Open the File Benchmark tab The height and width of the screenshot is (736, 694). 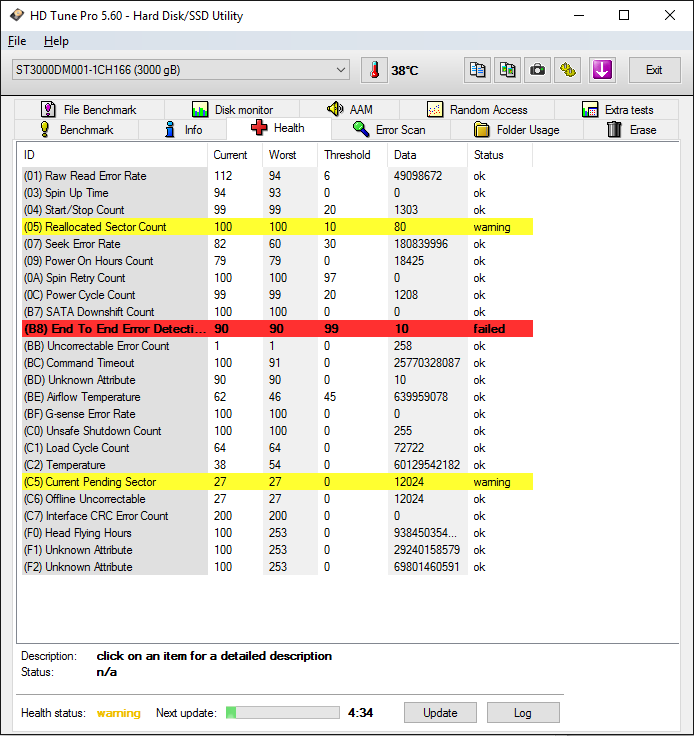(89, 110)
